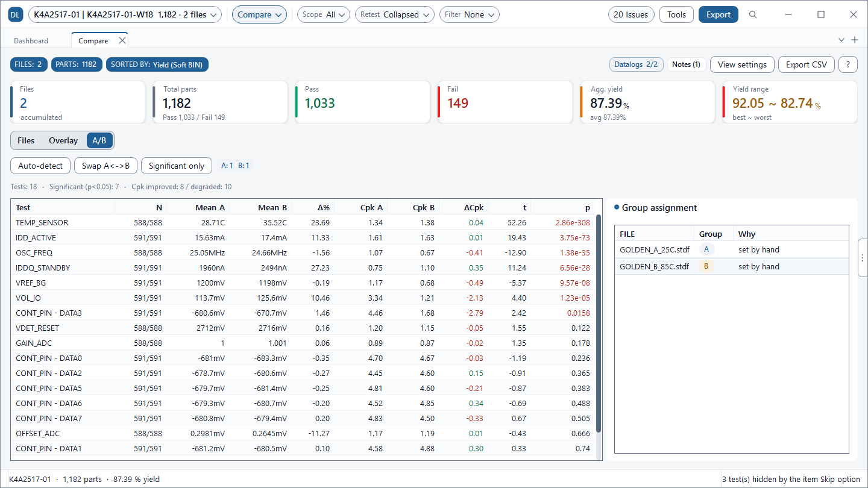Toggle the Significant only filter
868x488 pixels.
pos(177,166)
